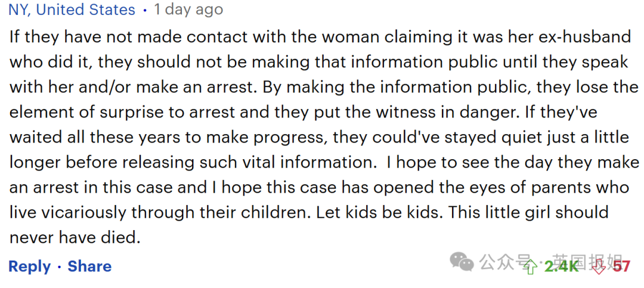Image resolution: width=644 pixels, height=288 pixels.
Task: Click the words 'never have died.'
Action: [75, 237]
